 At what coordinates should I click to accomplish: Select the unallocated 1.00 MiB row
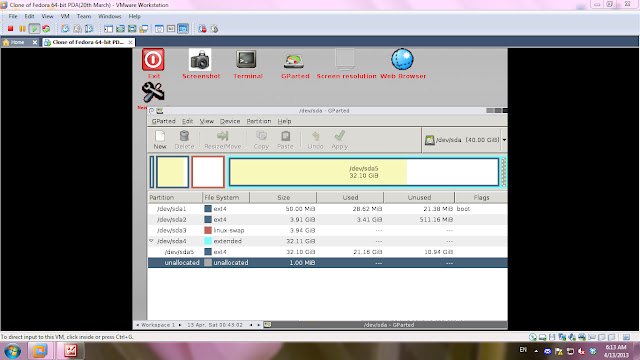click(328, 262)
